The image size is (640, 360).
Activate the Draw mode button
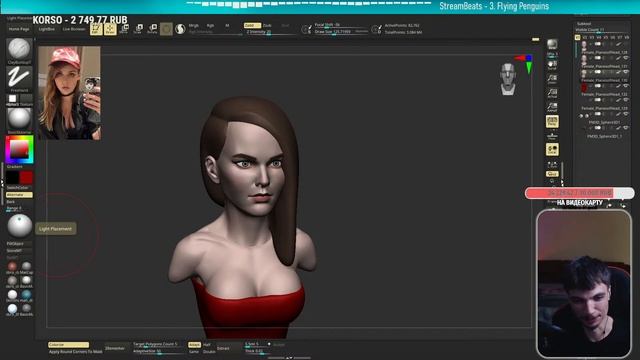110,29
